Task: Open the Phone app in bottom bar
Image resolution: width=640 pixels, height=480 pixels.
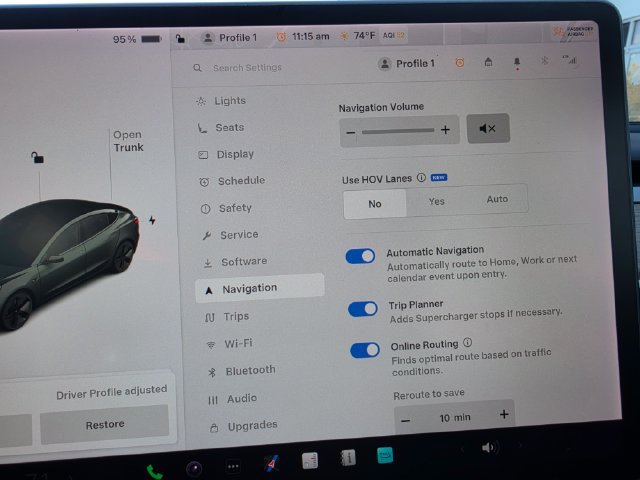Action: click(154, 472)
